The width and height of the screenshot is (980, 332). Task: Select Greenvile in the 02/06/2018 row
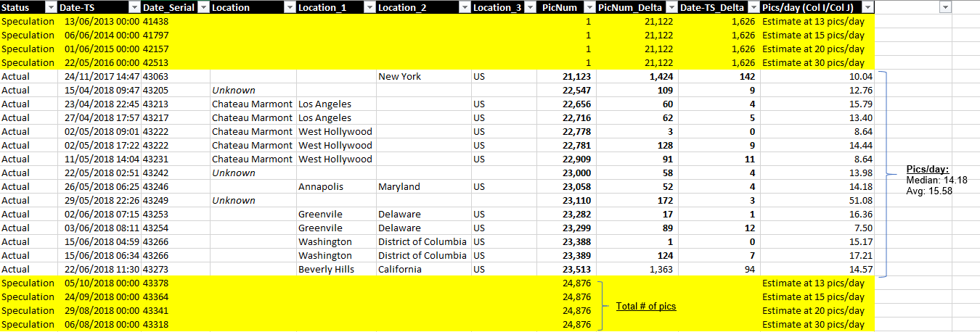coord(336,214)
